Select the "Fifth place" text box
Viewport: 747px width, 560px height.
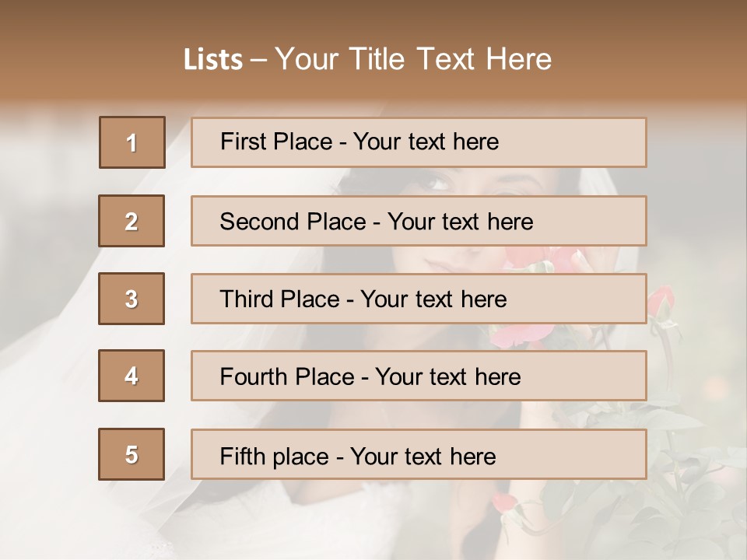pos(419,454)
